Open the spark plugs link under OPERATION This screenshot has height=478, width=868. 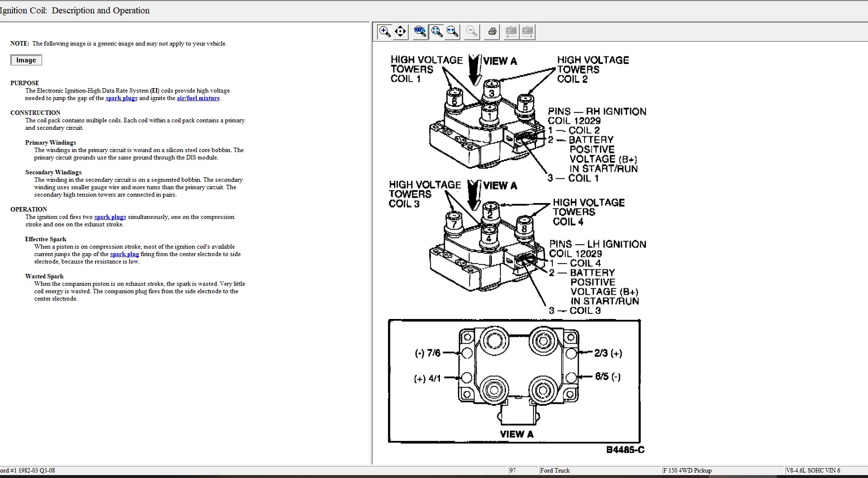pyautogui.click(x=110, y=217)
